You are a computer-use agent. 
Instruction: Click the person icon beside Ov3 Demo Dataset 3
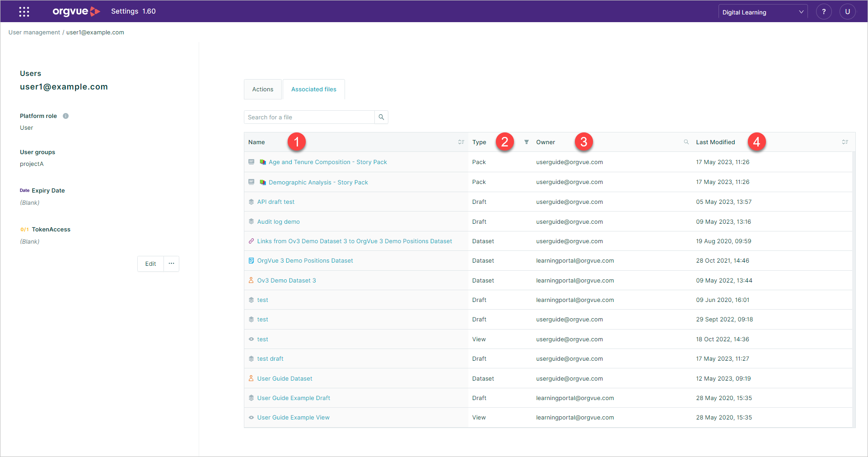click(x=252, y=280)
